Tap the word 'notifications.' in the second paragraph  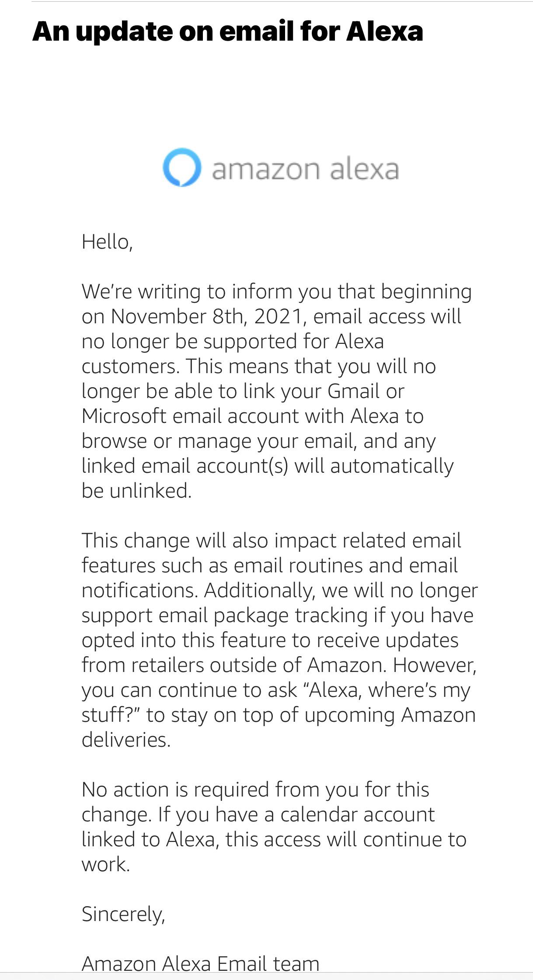point(140,590)
